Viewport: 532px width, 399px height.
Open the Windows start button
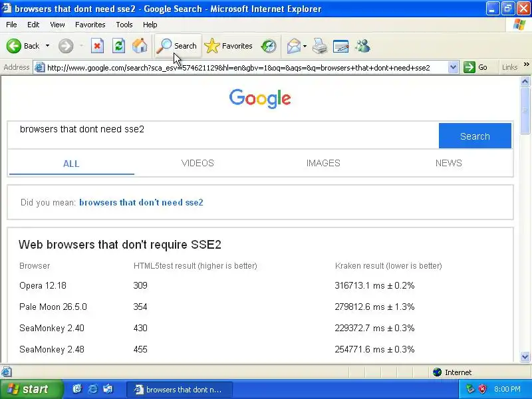(31, 389)
